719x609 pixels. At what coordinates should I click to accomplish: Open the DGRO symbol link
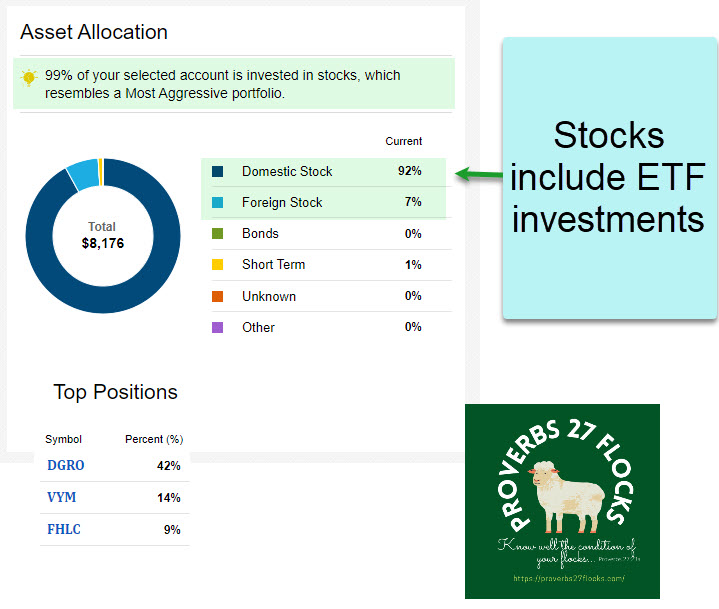point(65,466)
